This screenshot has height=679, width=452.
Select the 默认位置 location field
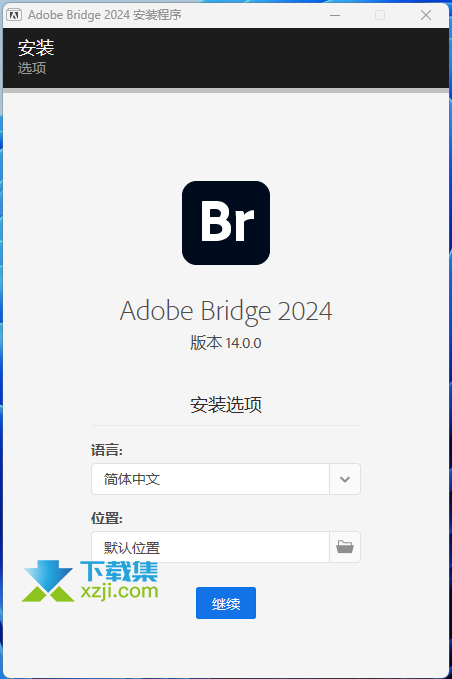tap(210, 547)
